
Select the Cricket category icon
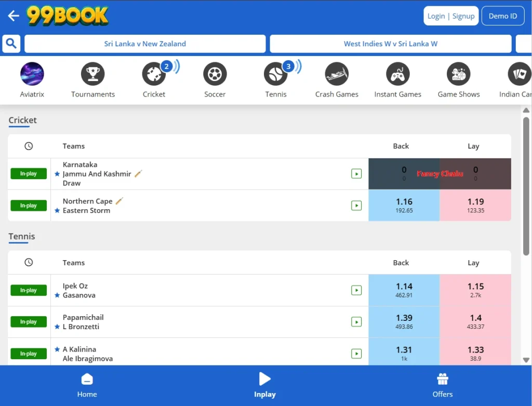[x=154, y=74]
